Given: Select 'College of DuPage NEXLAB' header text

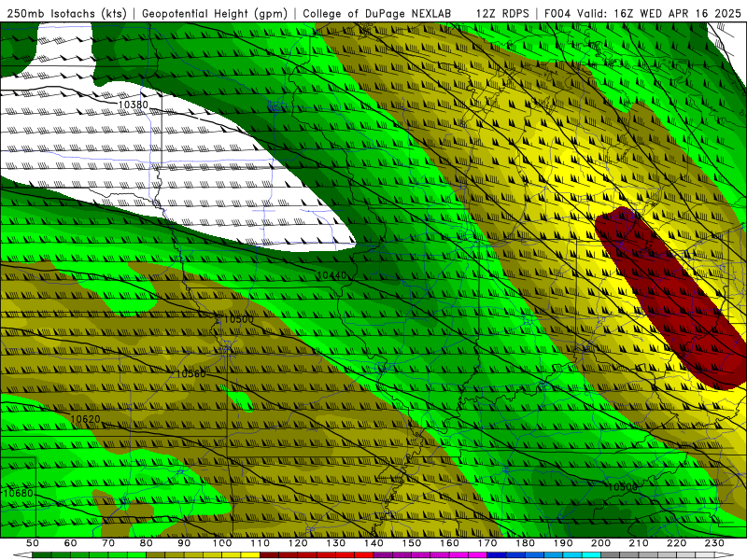Looking at the screenshot, I should click(376, 13).
